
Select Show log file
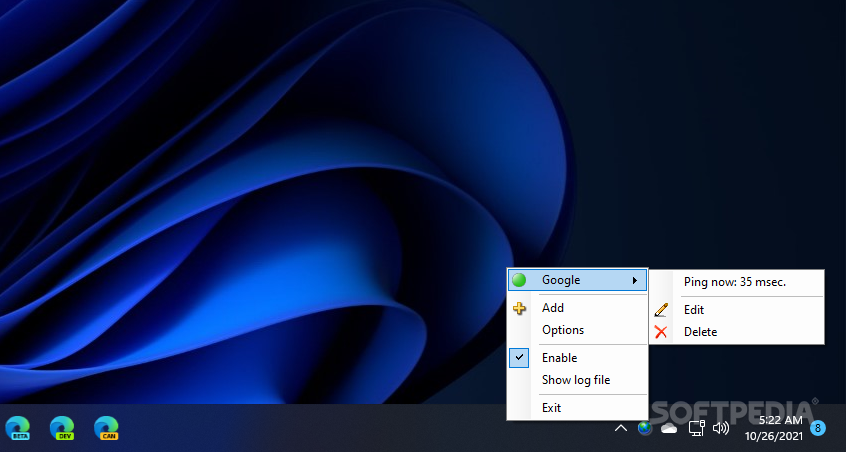(577, 380)
